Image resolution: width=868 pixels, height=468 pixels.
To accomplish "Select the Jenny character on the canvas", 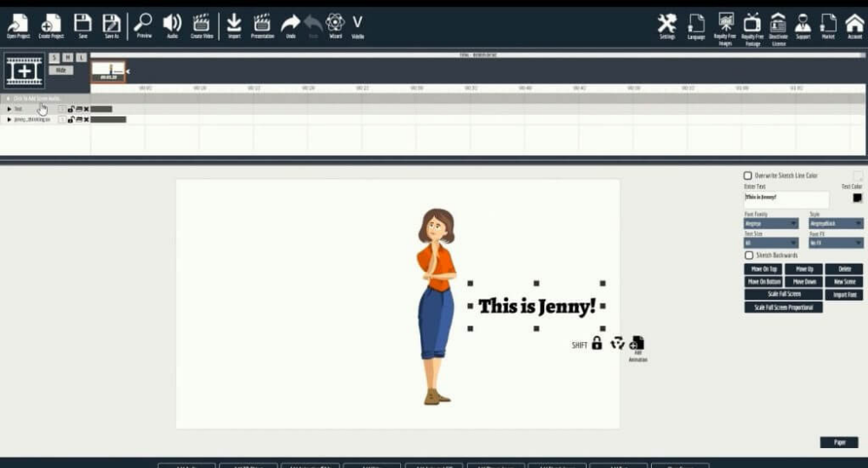I will coord(437,307).
